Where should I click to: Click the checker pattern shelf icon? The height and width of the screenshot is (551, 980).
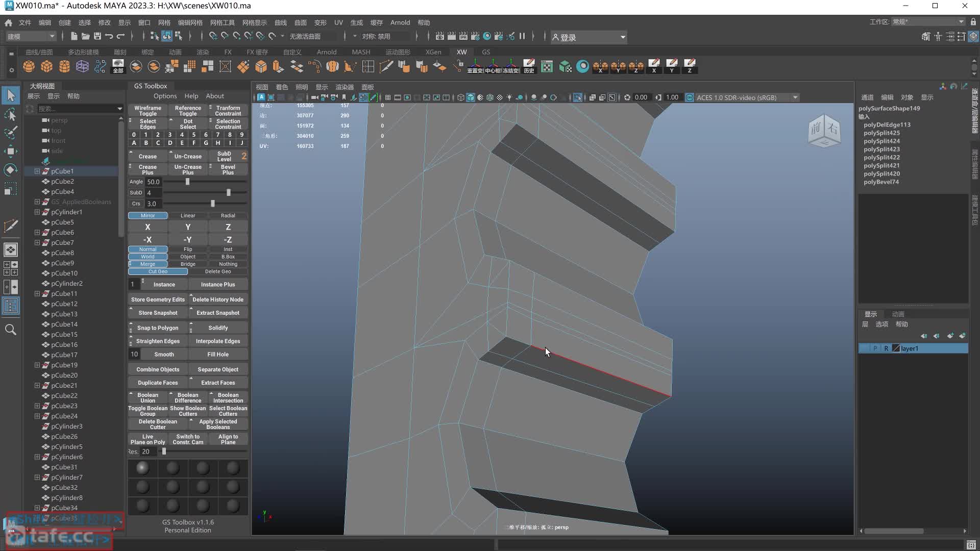pyautogui.click(x=547, y=66)
